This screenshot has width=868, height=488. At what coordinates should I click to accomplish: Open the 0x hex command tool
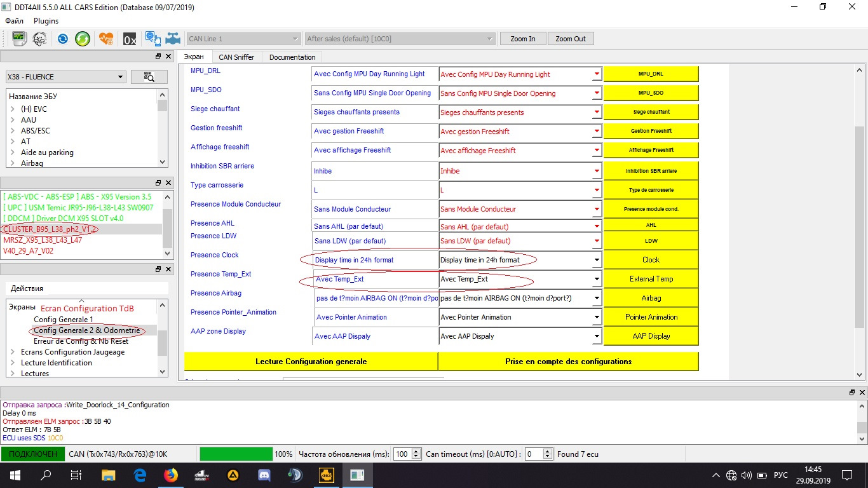tap(130, 39)
